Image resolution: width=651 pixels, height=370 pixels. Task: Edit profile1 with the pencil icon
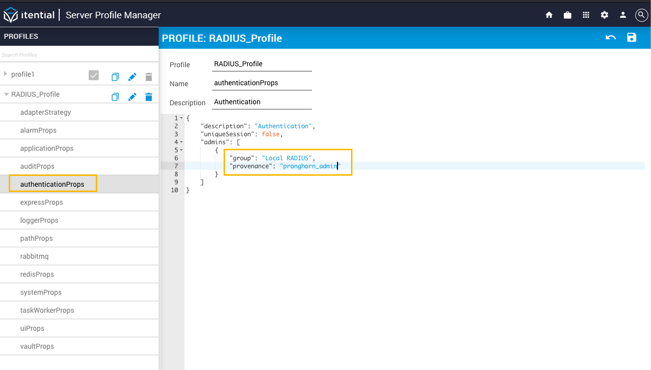[x=132, y=77]
